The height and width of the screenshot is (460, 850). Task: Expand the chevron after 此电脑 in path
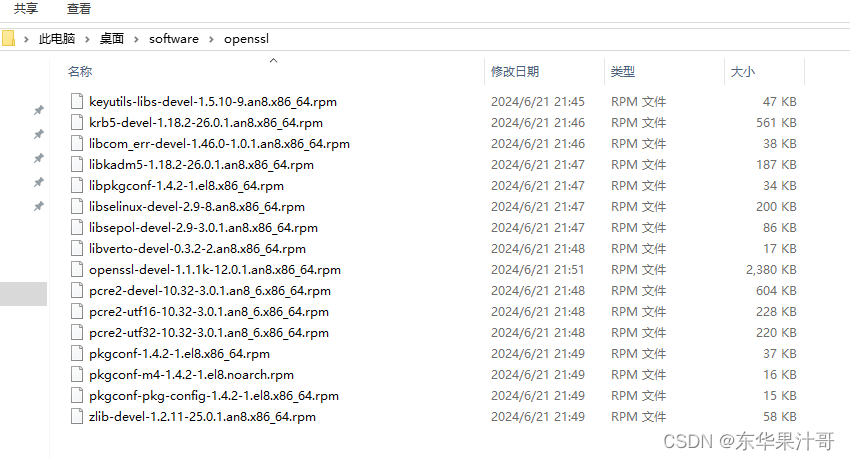coord(87,39)
